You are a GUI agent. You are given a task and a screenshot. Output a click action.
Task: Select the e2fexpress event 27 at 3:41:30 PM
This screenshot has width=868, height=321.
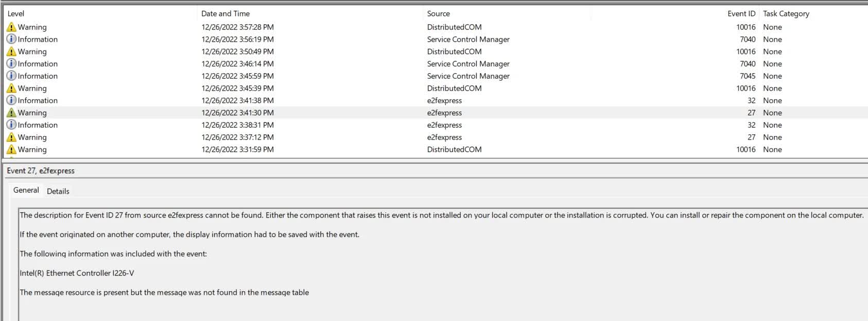(x=444, y=113)
